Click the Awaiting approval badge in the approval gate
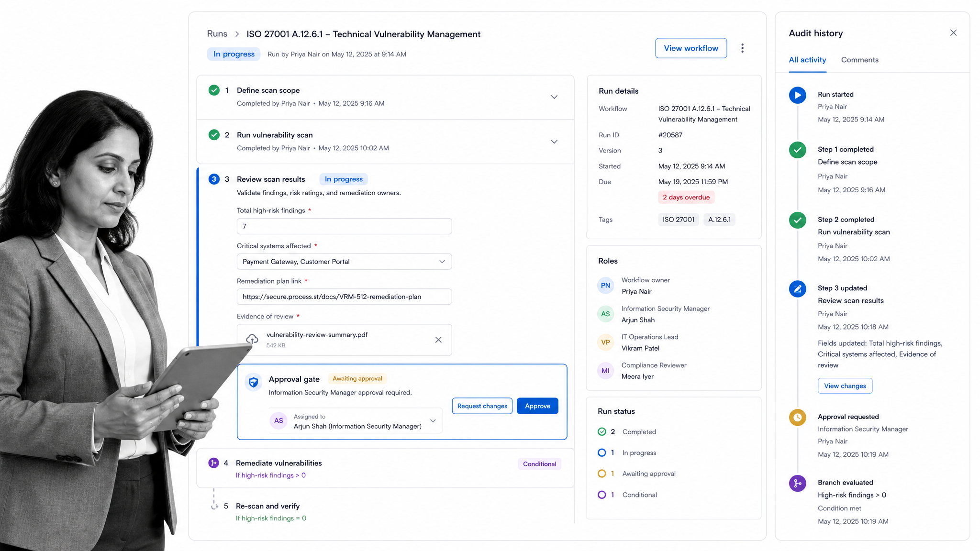Viewport: 980px width, 551px height. click(x=357, y=379)
